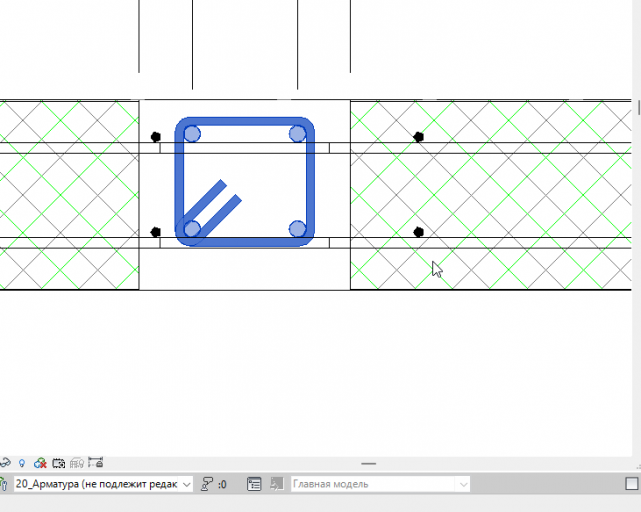The height and width of the screenshot is (512, 641).
Task: Open the temporary view properties icon
Action: pos(58,463)
